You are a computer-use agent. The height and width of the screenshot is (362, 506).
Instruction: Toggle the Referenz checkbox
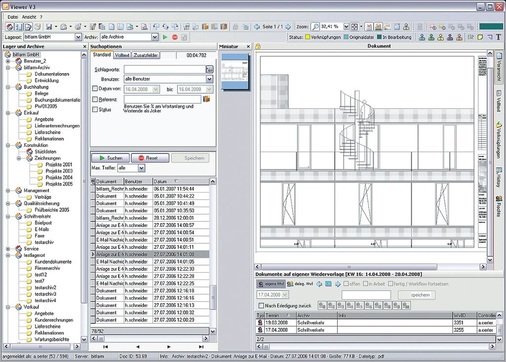95,99
